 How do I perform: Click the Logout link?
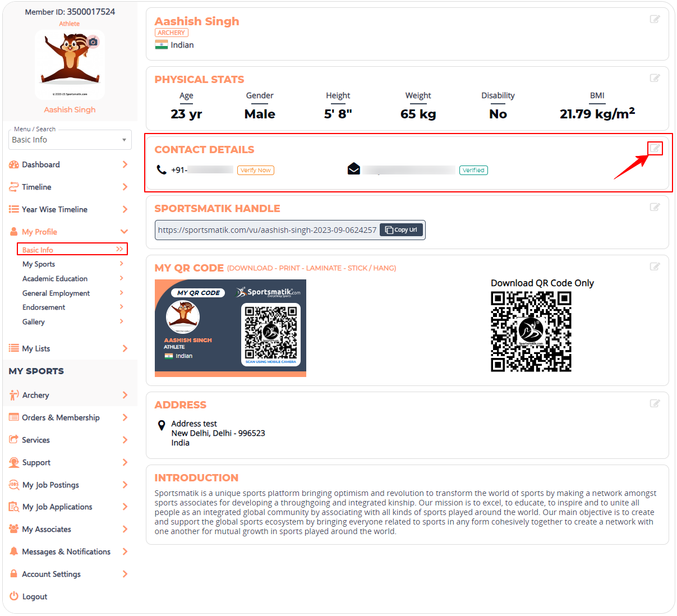coord(35,597)
